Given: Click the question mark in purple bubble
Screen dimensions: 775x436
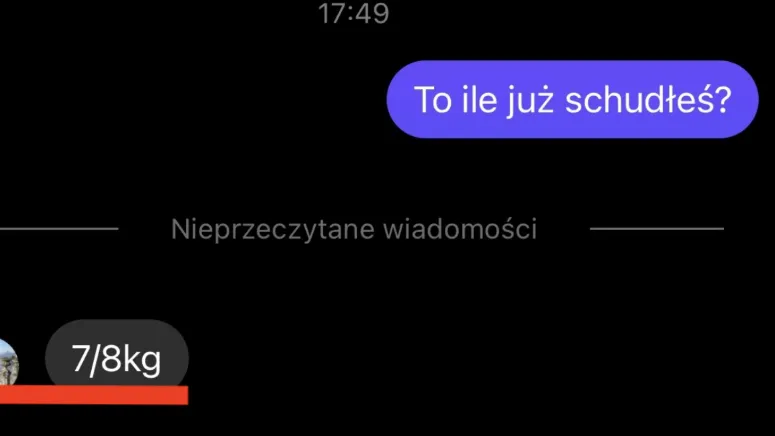Looking at the screenshot, I should coord(723,99).
